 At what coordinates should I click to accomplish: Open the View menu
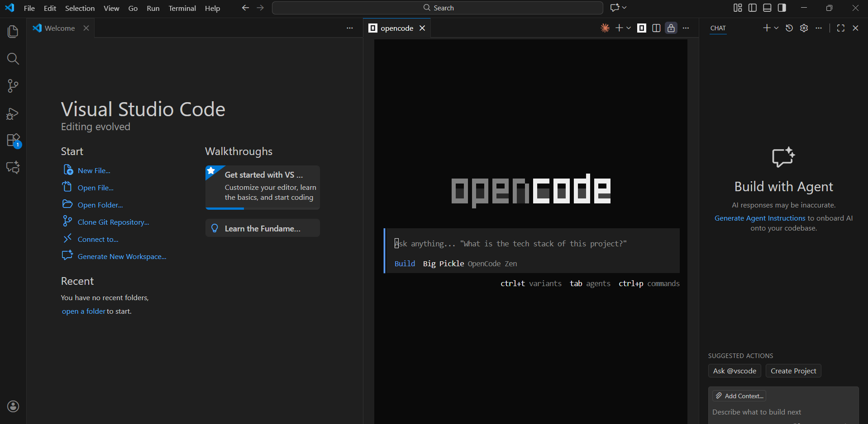coord(111,8)
